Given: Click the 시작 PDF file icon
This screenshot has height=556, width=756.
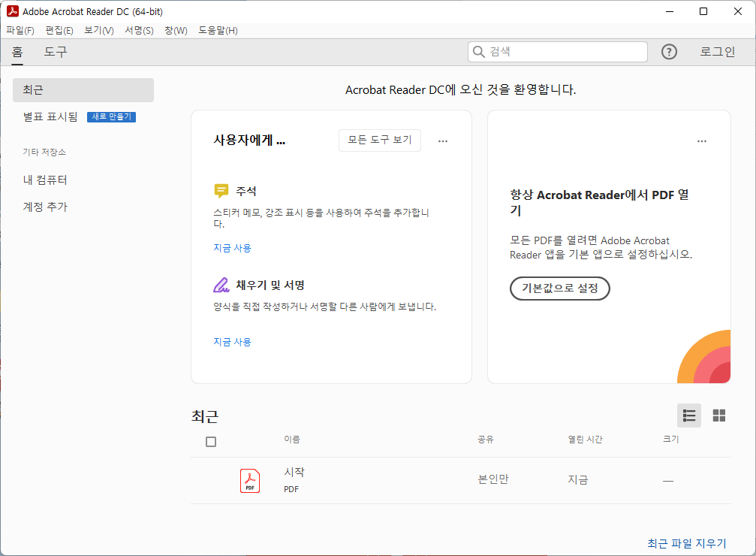Looking at the screenshot, I should 250,481.
